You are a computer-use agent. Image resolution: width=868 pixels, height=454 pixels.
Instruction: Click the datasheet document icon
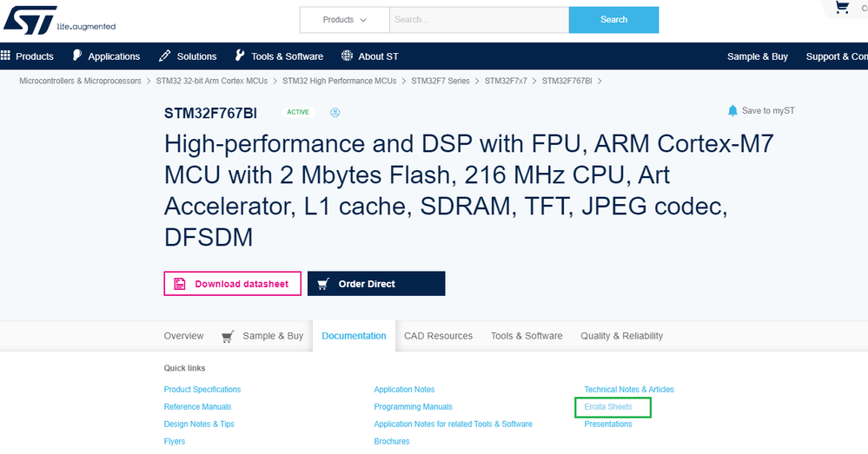[x=180, y=284]
